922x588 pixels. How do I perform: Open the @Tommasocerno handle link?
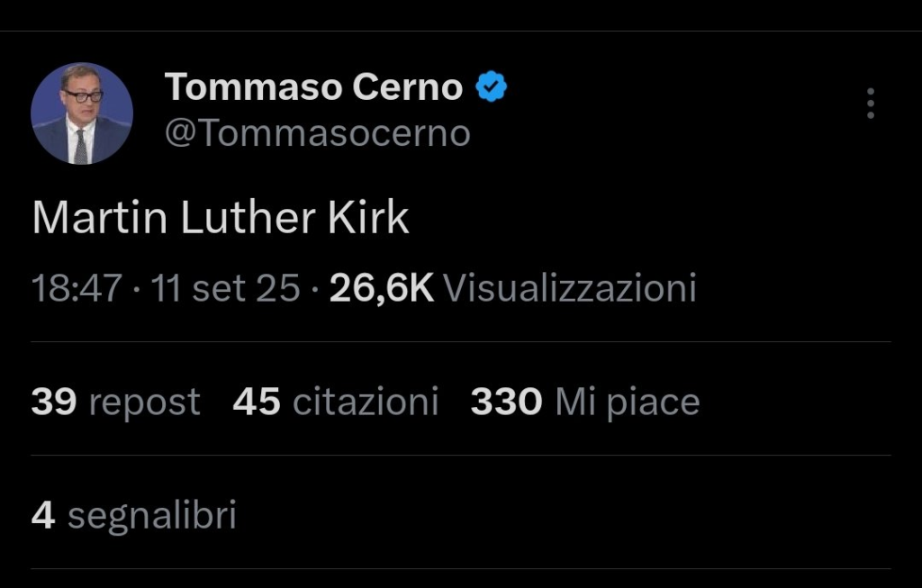pos(317,133)
